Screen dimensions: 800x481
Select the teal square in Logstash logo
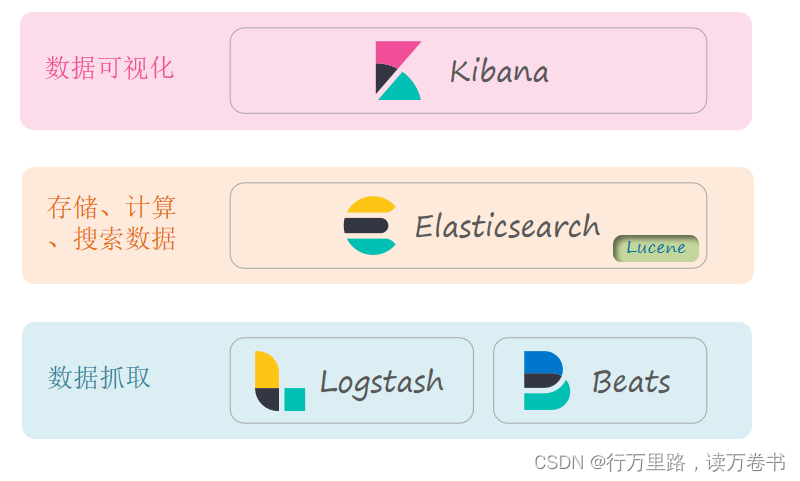(x=294, y=399)
